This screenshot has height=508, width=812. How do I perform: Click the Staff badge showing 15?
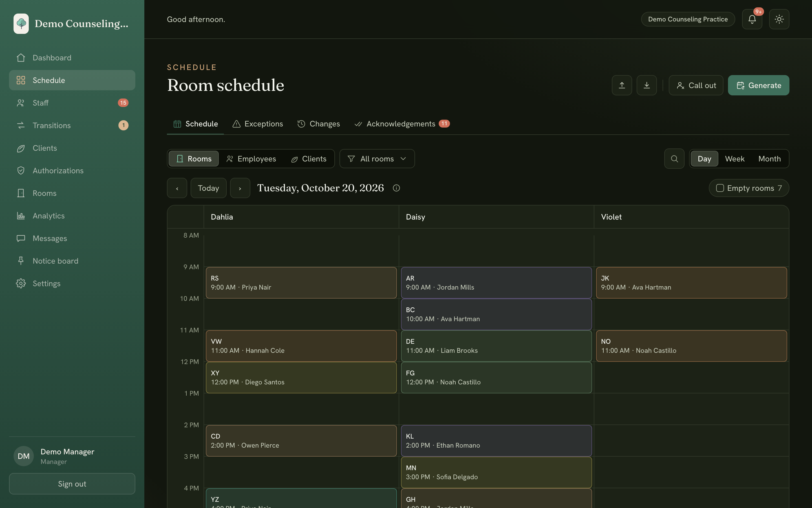pyautogui.click(x=123, y=103)
